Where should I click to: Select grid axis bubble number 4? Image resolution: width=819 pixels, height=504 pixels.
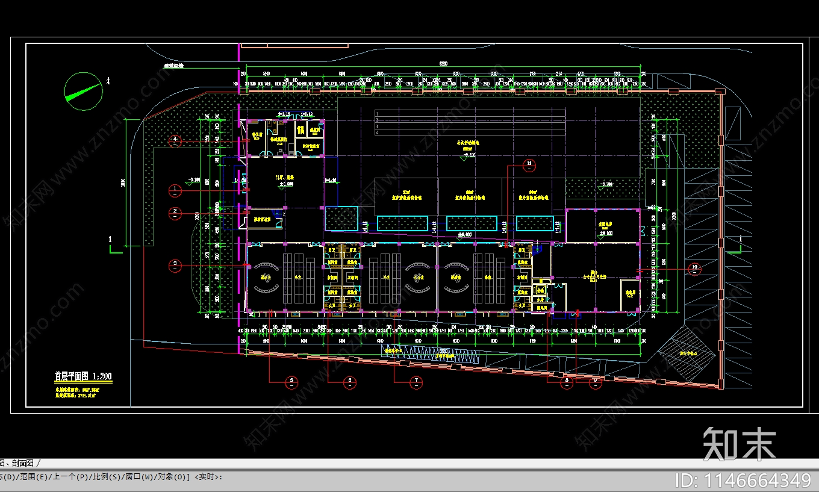(175, 142)
